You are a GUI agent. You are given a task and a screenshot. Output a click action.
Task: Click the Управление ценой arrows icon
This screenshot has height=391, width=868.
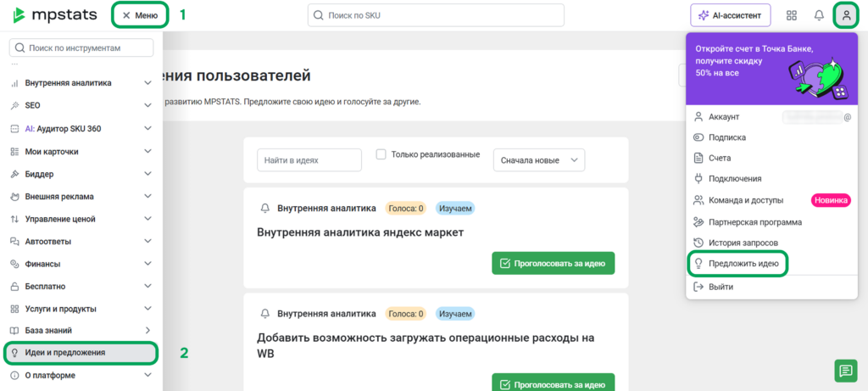coord(15,219)
